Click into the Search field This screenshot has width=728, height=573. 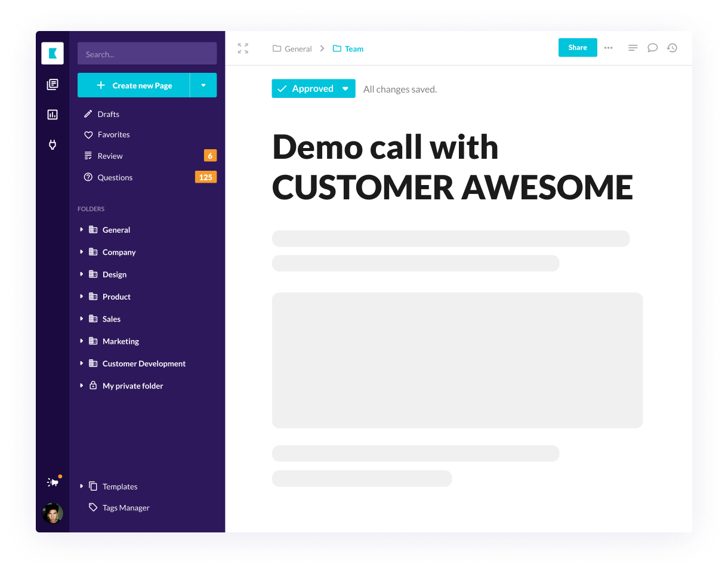[147, 54]
